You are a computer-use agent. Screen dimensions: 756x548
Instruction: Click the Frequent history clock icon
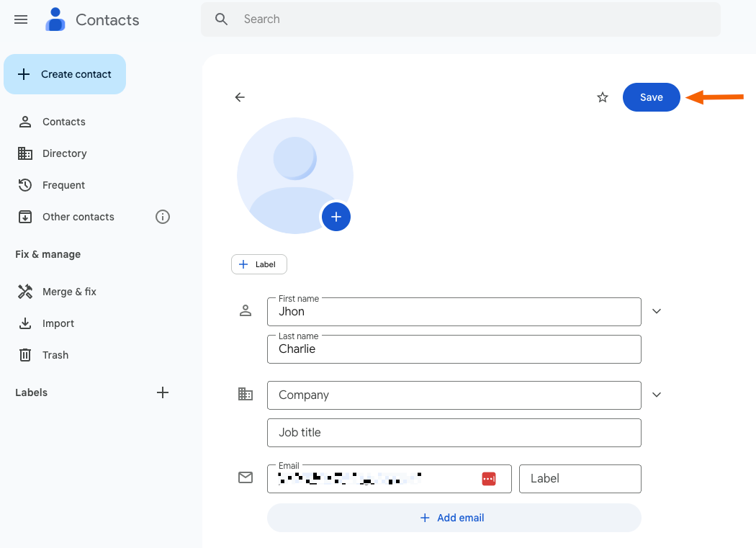(x=25, y=185)
